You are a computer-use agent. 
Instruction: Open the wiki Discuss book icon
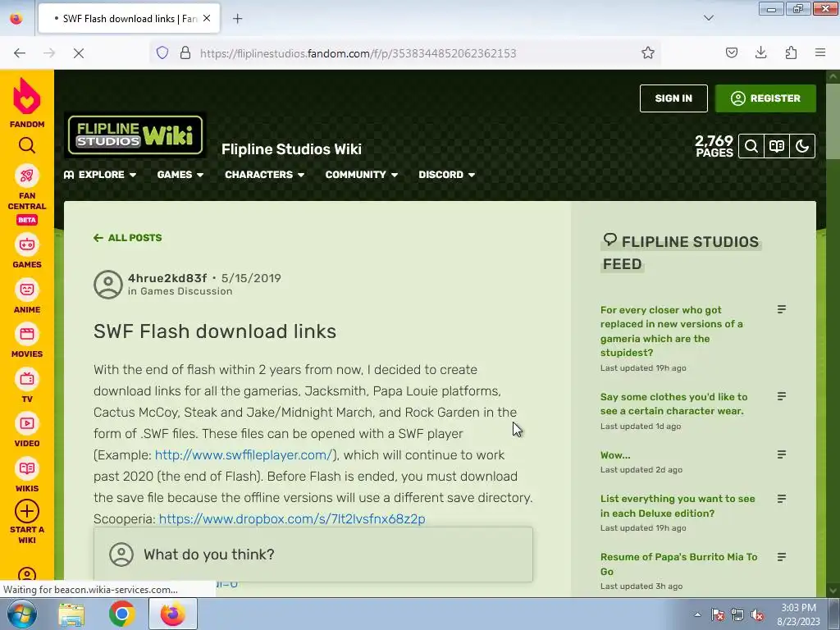click(x=777, y=146)
